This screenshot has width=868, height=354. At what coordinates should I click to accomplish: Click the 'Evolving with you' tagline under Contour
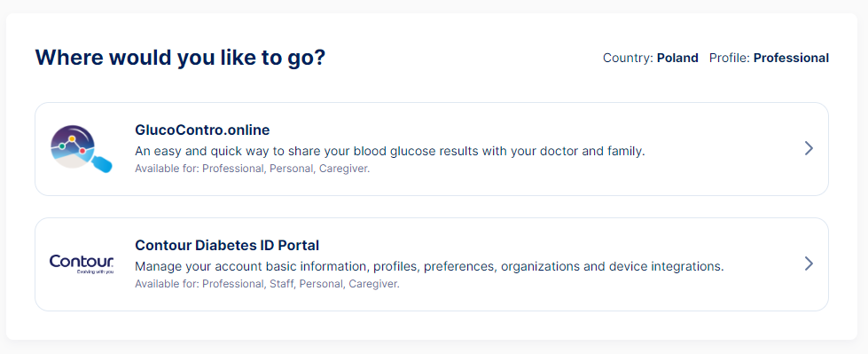(x=96, y=272)
